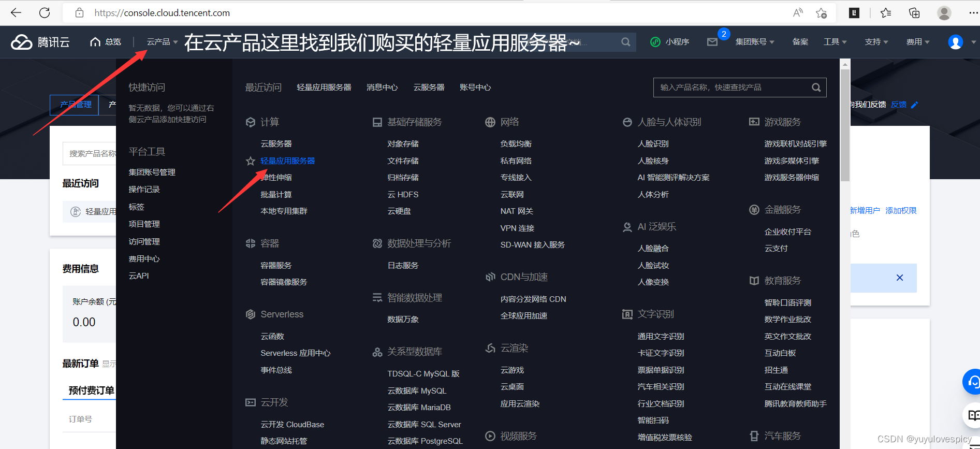Open recently visited 账号中心 link
Viewport: 980px width, 449px height.
pos(475,88)
